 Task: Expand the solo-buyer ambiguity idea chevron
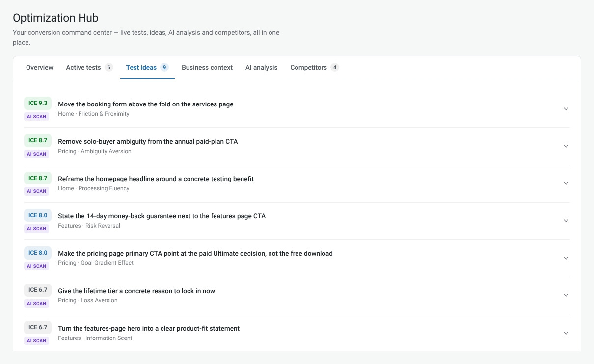[x=566, y=146]
